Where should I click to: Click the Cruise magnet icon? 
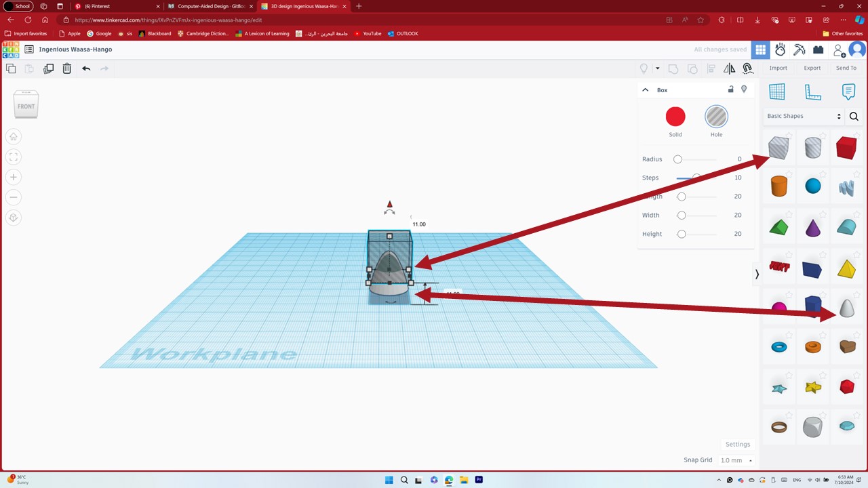click(x=748, y=68)
